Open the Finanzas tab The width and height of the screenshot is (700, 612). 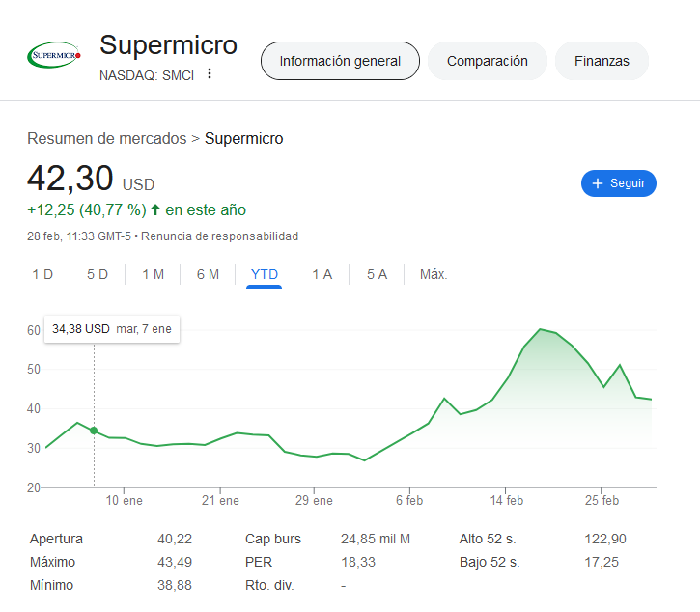602,61
